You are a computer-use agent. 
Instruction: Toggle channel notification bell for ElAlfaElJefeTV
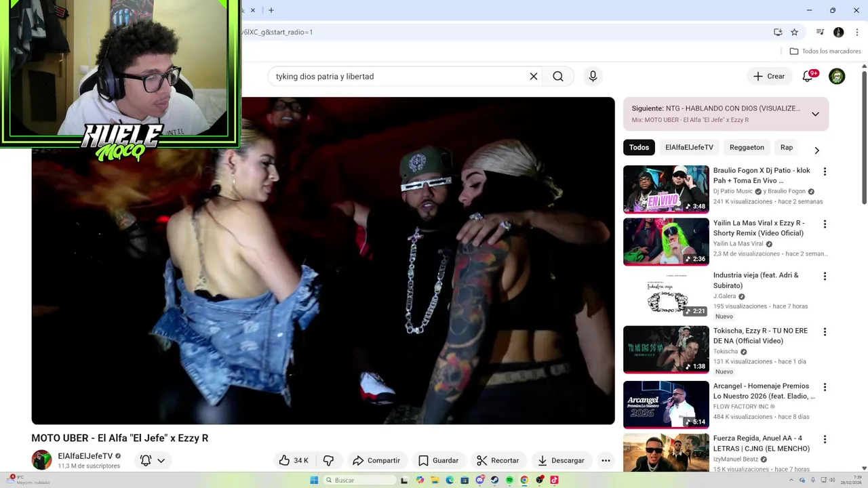point(146,460)
